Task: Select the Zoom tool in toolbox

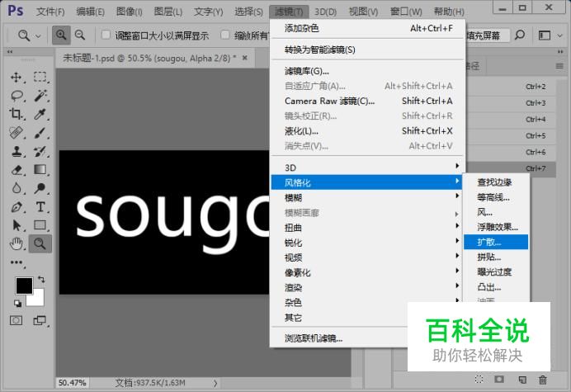Action: click(40, 243)
